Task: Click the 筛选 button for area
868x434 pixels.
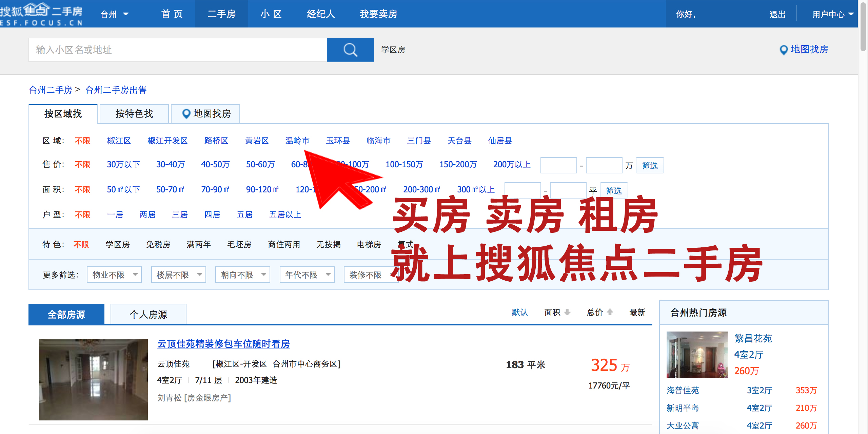Action: [x=614, y=190]
